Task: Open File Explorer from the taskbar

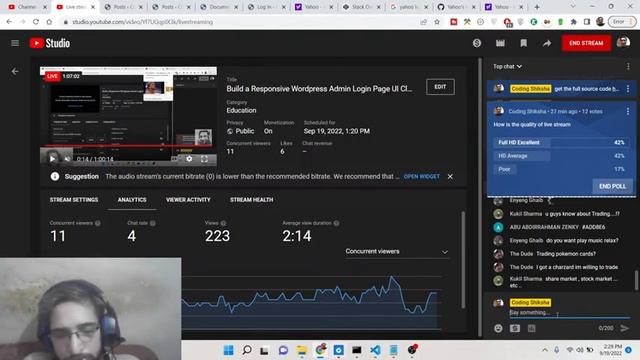Action: [x=302, y=350]
